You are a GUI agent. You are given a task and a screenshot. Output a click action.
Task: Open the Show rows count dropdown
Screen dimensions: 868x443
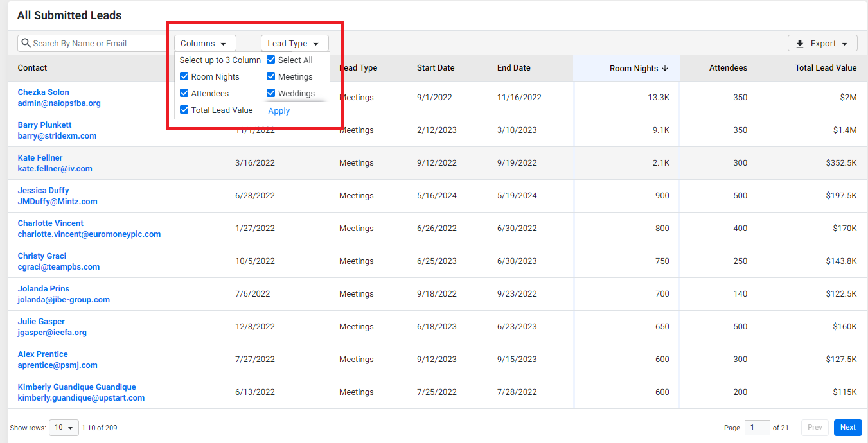tap(64, 427)
